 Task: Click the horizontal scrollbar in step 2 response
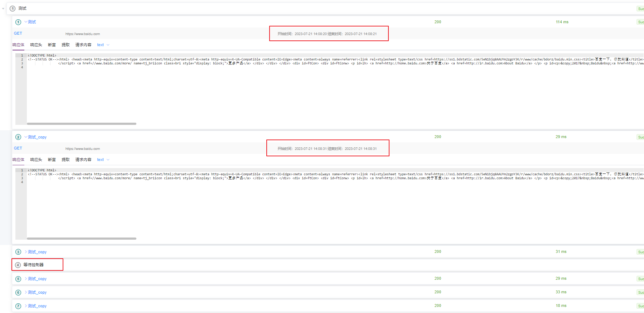(82, 239)
